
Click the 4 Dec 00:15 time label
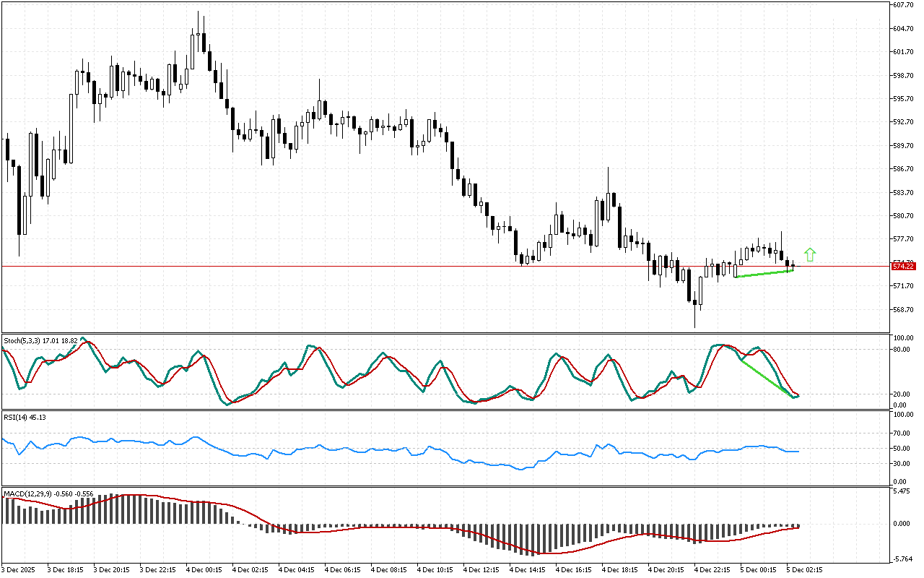click(x=204, y=569)
